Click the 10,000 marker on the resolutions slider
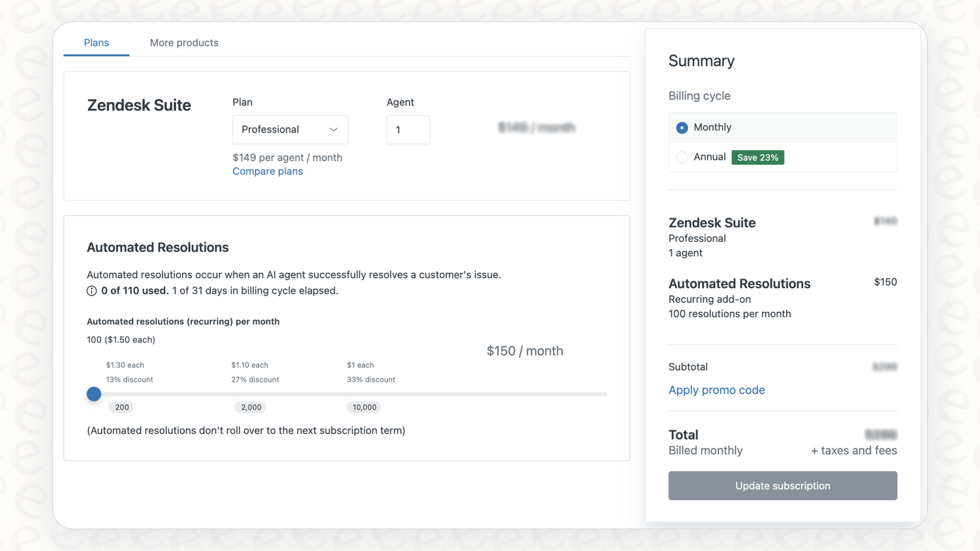Image resolution: width=980 pixels, height=551 pixels. [363, 407]
